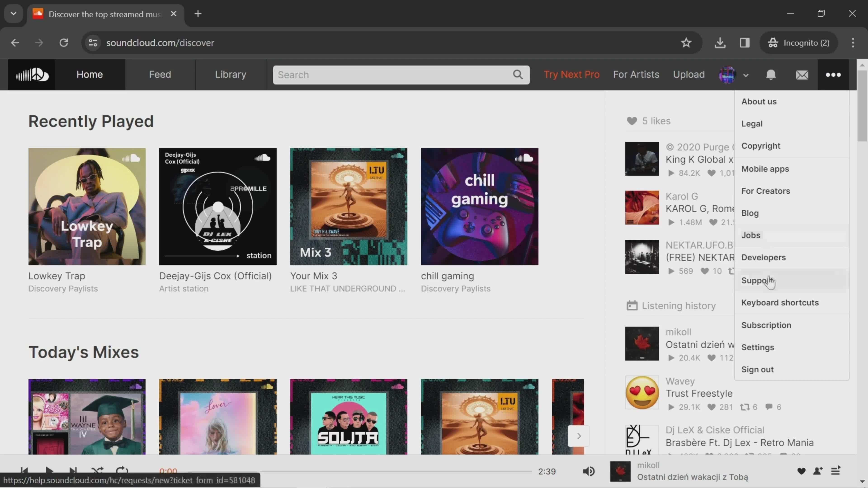
Task: Open the 5 likes section link
Action: coord(648,121)
